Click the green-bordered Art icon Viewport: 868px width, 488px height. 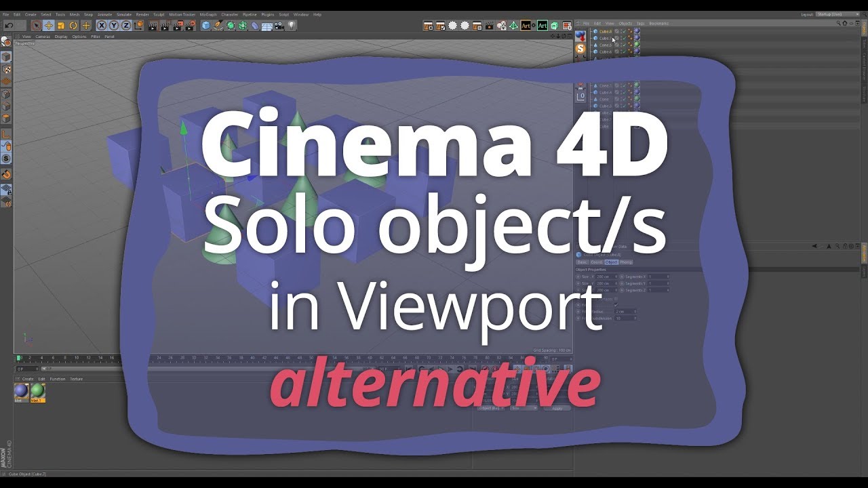[542, 26]
